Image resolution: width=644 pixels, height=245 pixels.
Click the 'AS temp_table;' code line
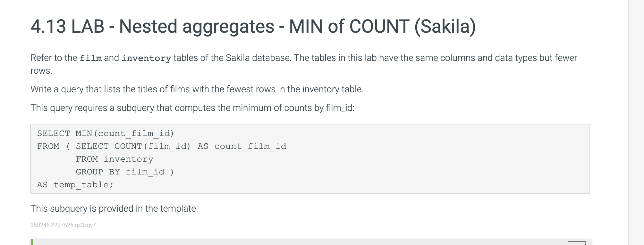(75, 185)
